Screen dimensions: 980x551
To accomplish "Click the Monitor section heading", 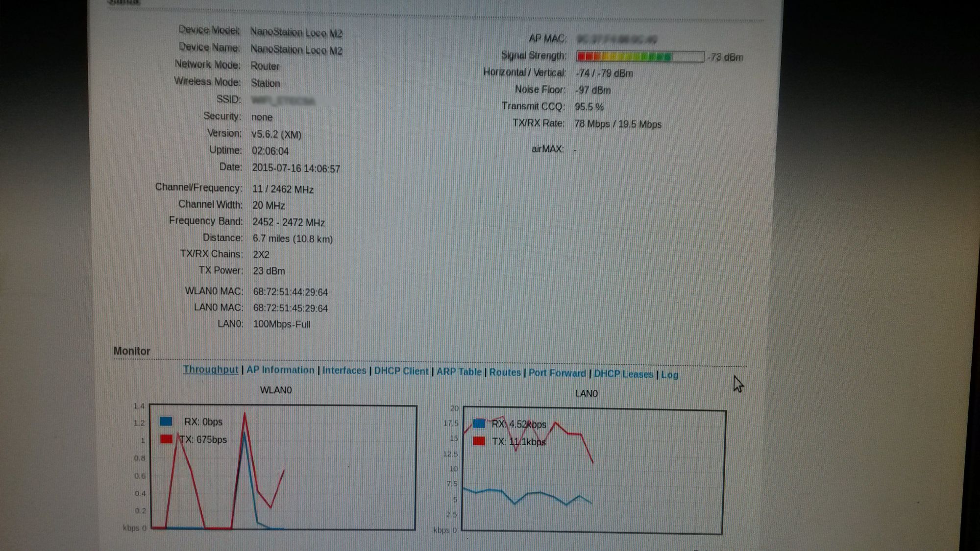I will pos(131,351).
